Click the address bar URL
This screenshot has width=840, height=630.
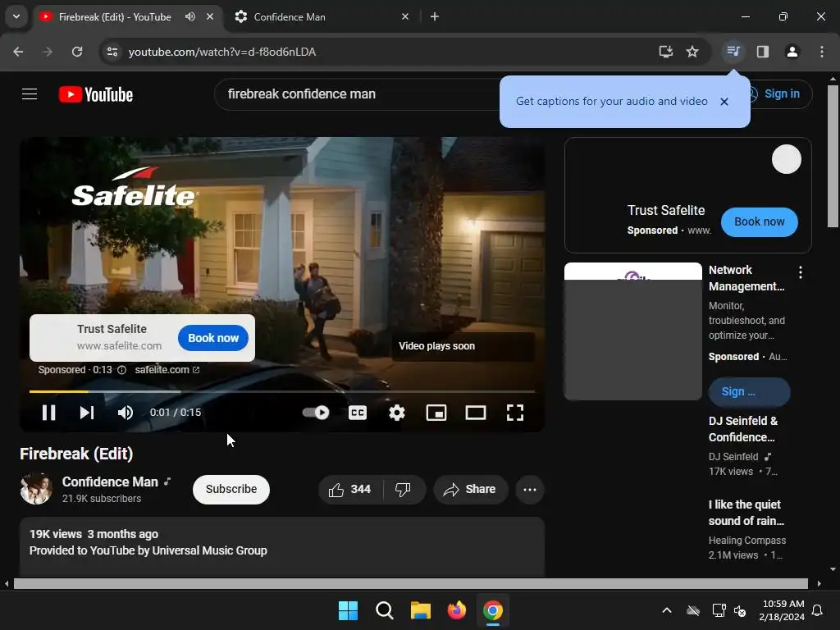point(221,52)
